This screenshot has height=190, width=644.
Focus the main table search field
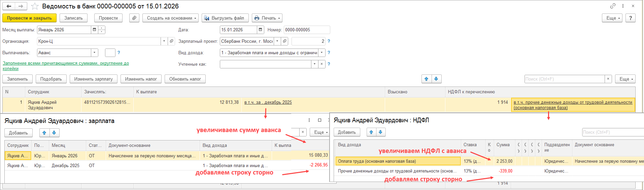pyautogui.click(x=565, y=79)
